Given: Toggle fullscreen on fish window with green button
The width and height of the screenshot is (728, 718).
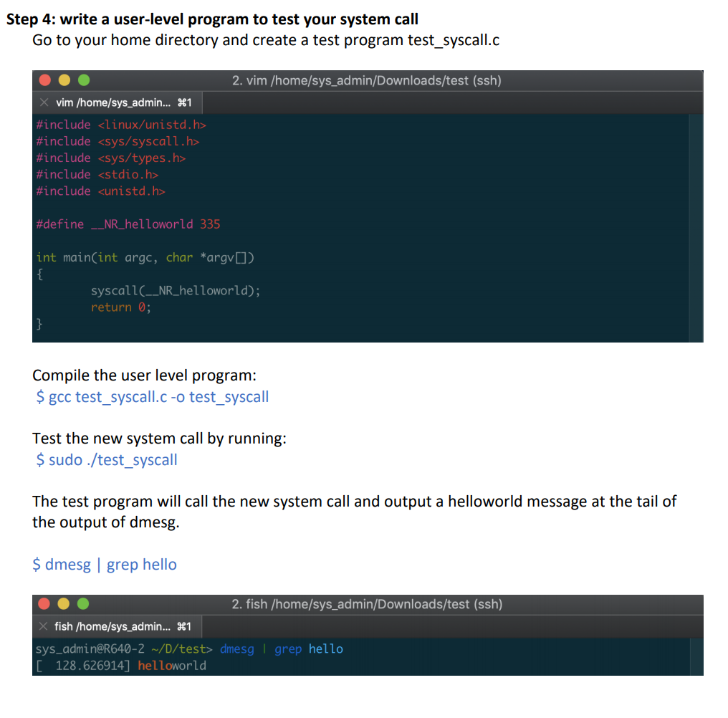Looking at the screenshot, I should coord(82,604).
